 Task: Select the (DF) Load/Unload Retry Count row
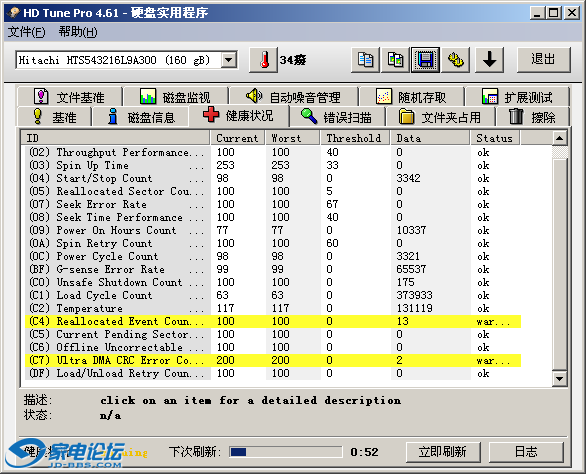coord(273,373)
